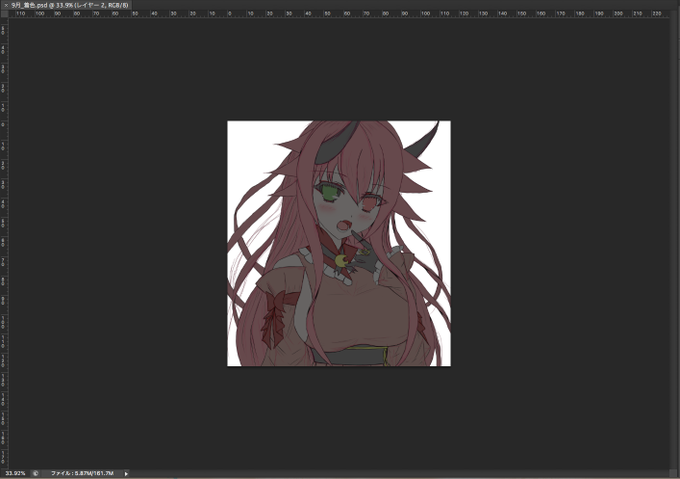
Task: Click the anime character artwork on canvas
Action: (339, 243)
